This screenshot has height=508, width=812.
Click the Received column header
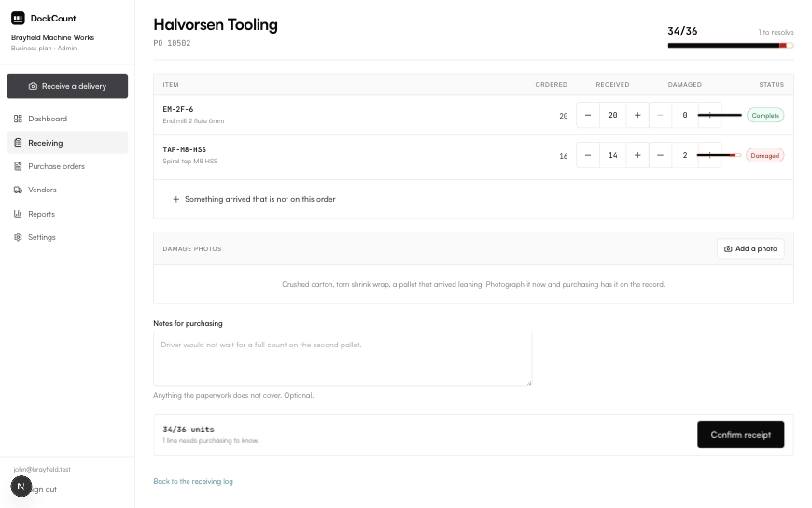(612, 84)
